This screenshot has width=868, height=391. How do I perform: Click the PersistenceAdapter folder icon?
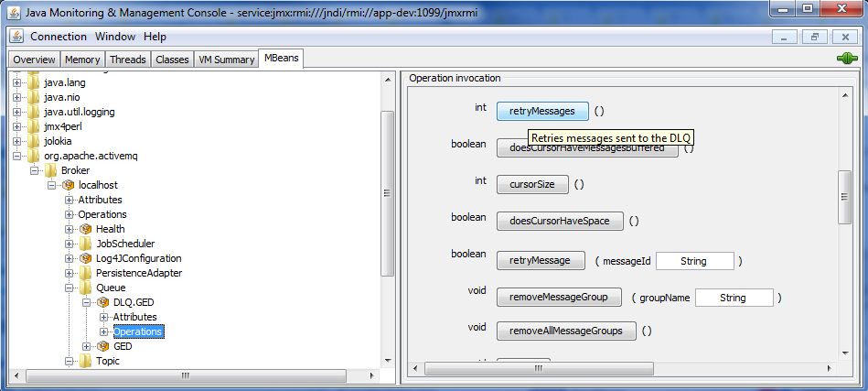86,273
